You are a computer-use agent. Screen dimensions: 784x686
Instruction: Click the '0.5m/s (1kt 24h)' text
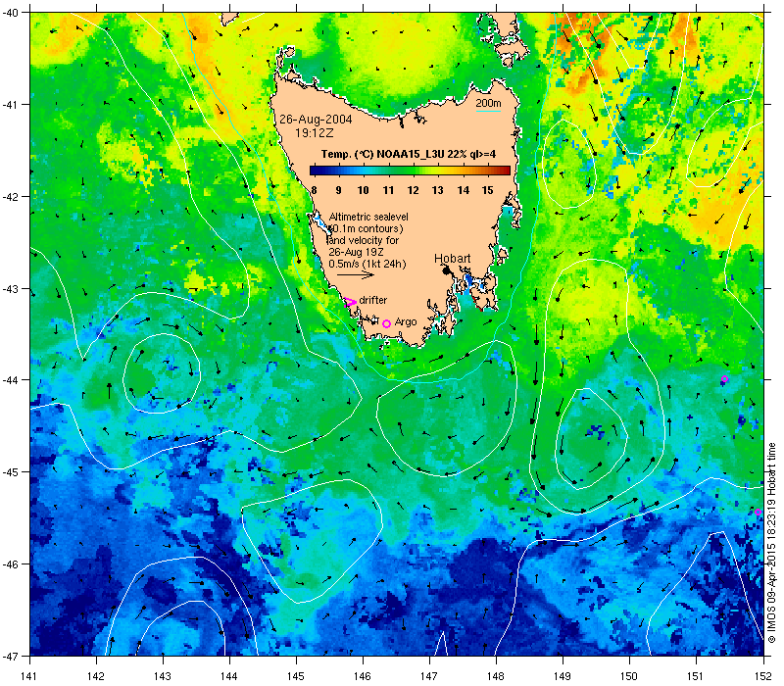(367, 264)
